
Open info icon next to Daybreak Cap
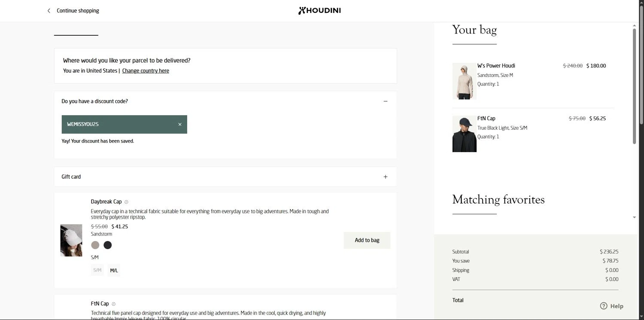pos(126,202)
